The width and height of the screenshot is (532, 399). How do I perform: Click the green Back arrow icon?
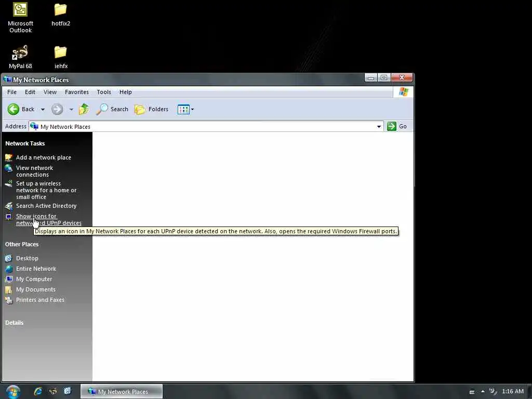13,109
